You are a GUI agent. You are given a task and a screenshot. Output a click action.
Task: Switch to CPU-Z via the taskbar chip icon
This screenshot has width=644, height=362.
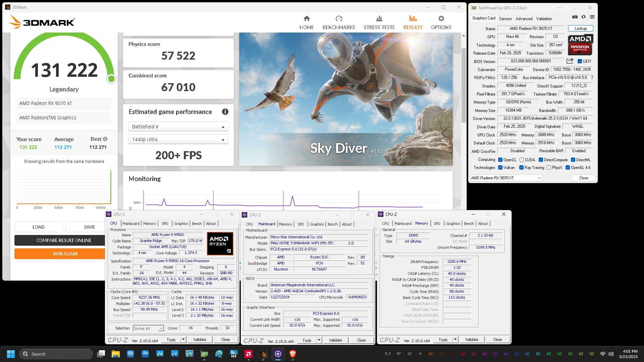click(278, 354)
